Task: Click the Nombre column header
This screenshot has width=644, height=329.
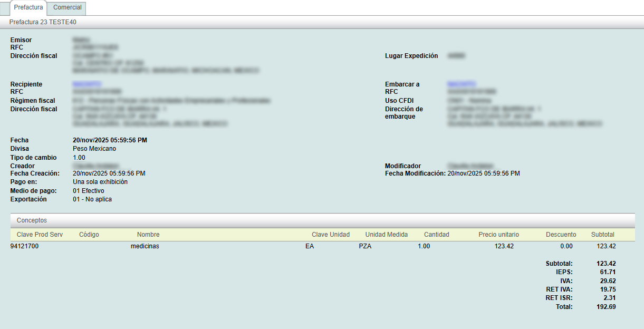Action: coord(148,235)
